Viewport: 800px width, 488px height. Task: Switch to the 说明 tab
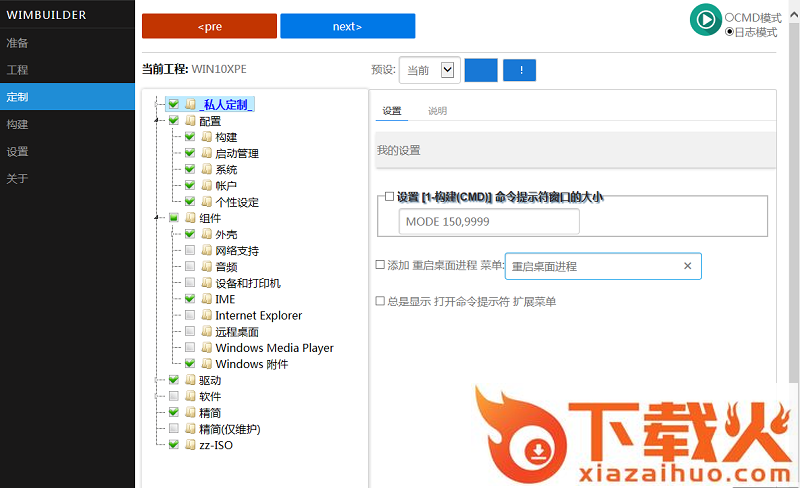tap(437, 111)
